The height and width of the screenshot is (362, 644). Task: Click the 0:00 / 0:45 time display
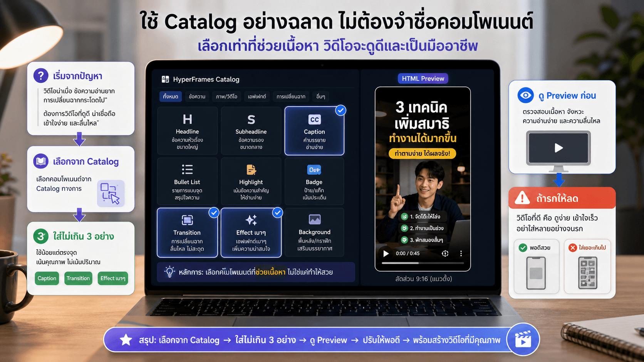coord(408,254)
